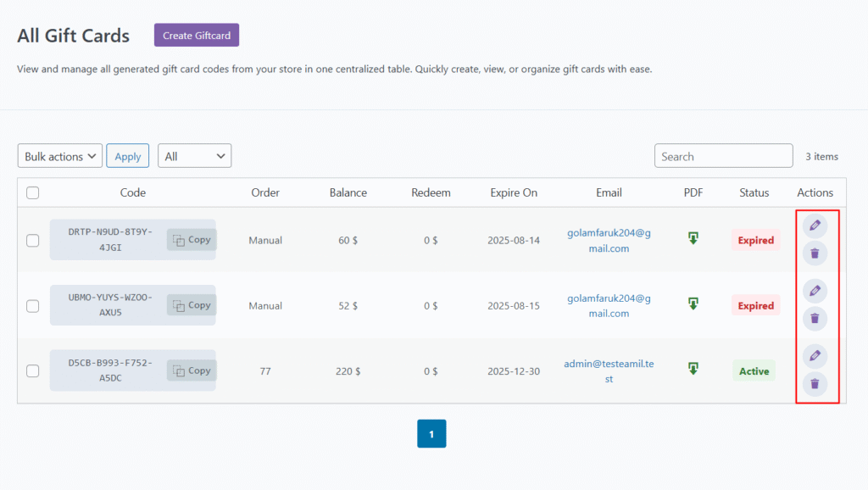Open the Bulk actions dropdown
Viewport: 868px width, 490px height.
click(x=59, y=156)
